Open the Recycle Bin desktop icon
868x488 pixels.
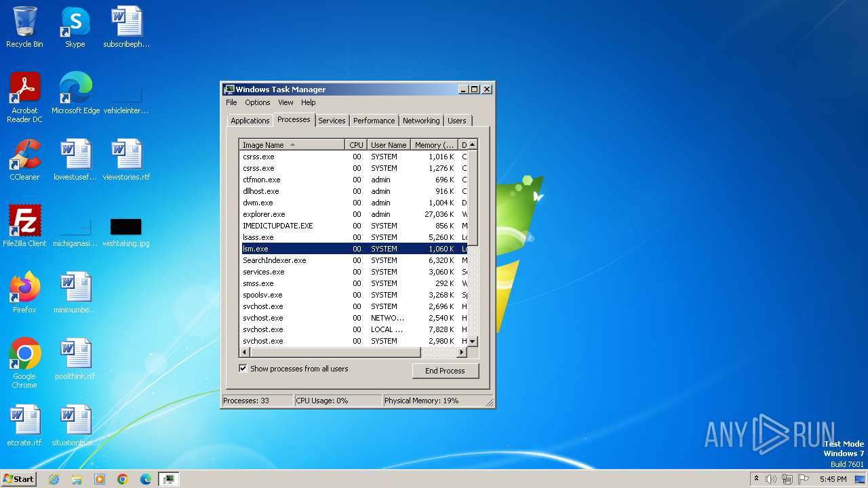[24, 27]
